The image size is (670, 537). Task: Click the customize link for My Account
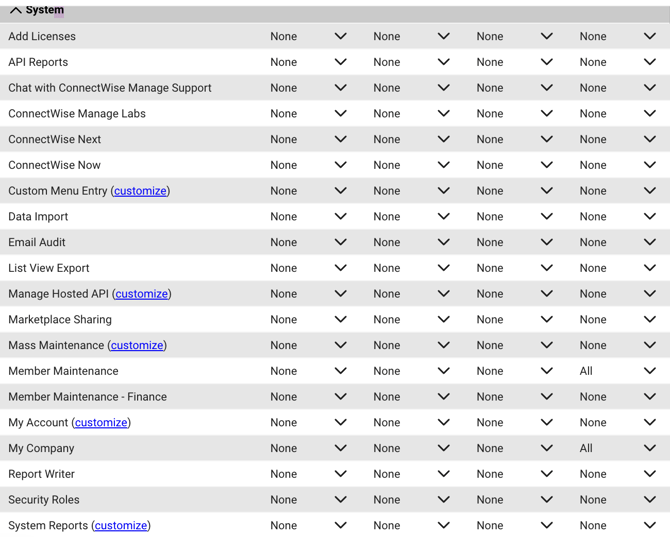point(101,423)
